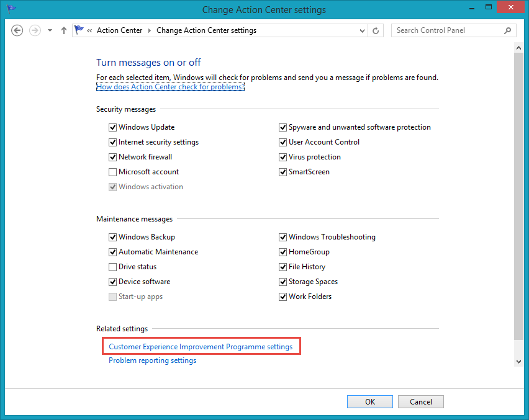The image size is (529, 420).
Task: Uncheck the Work Folders checkbox
Action: click(283, 297)
